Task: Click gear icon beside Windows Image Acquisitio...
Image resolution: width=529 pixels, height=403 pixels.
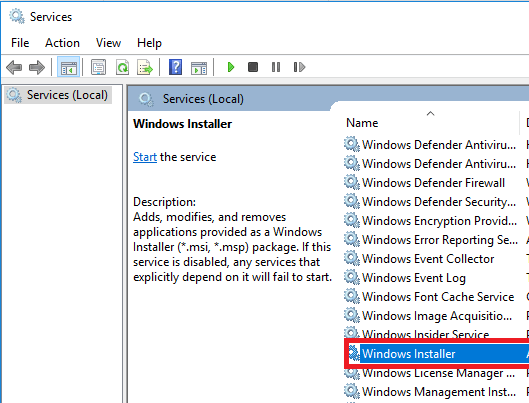Action: pos(352,316)
